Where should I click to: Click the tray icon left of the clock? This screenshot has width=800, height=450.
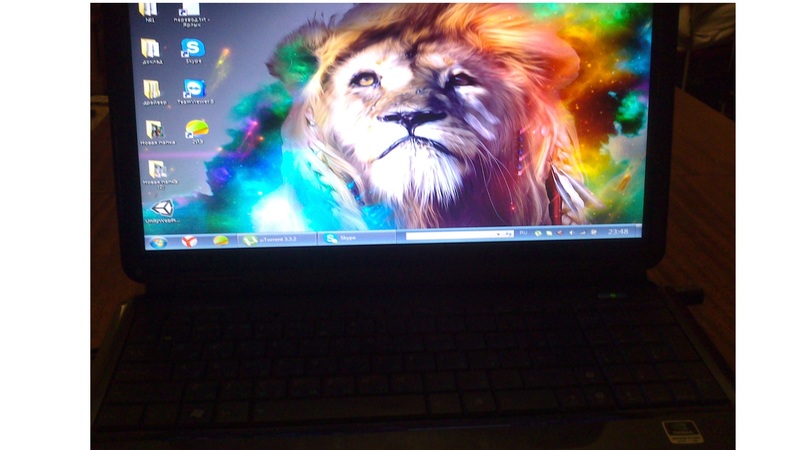594,232
